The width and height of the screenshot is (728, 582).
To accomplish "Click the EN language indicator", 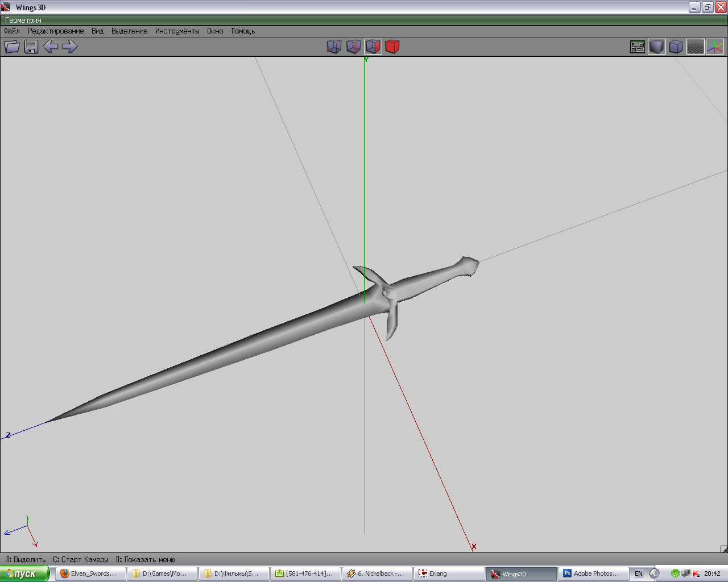I will (639, 573).
